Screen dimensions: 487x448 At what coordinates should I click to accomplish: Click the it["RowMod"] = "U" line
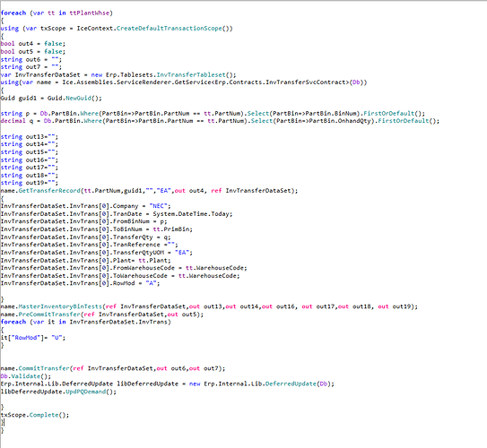[33, 338]
